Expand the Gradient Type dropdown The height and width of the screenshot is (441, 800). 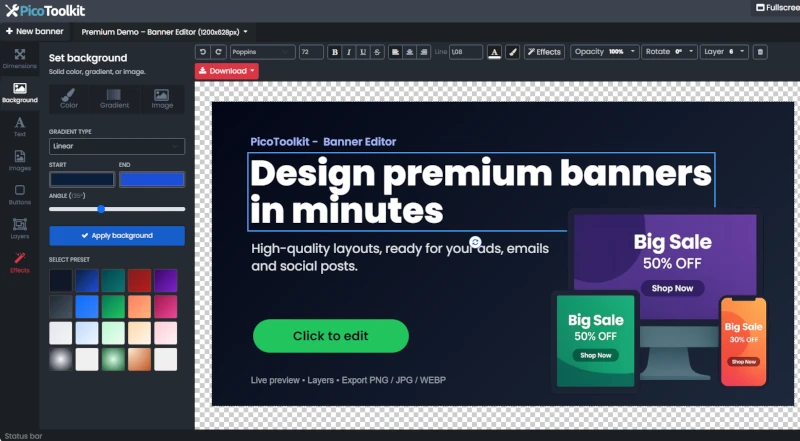click(x=116, y=146)
